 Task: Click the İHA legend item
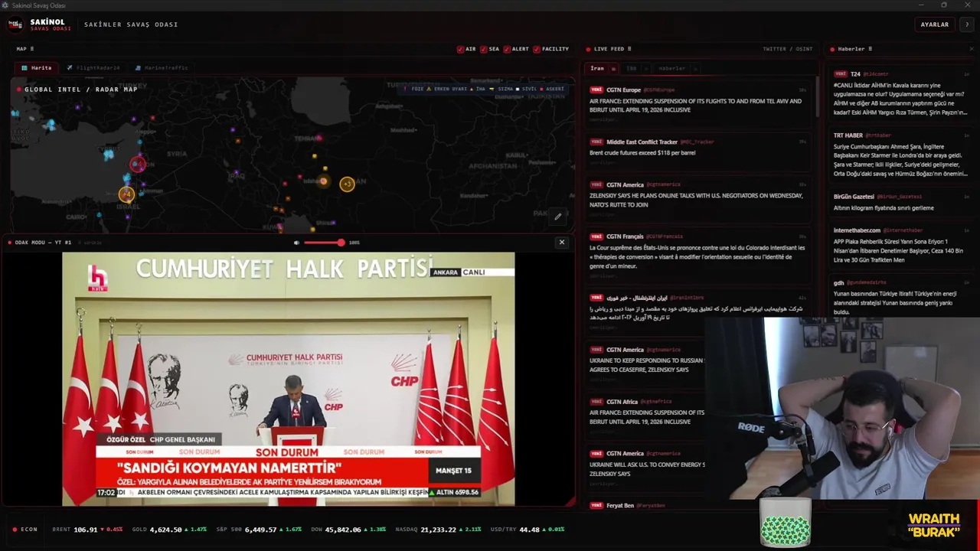pyautogui.click(x=479, y=89)
